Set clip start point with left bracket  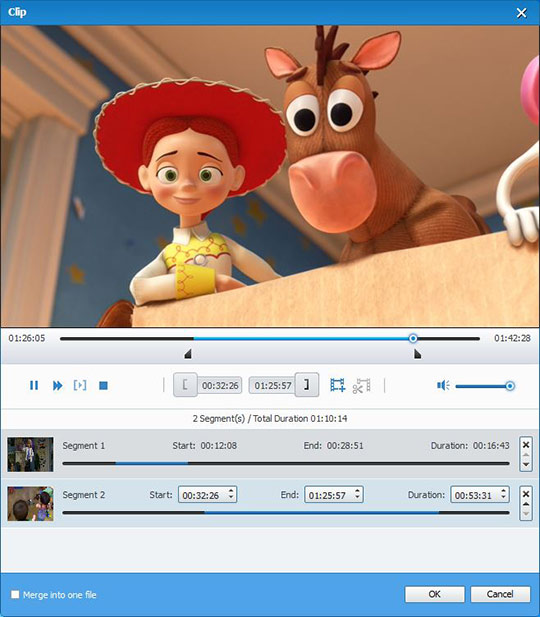[185, 385]
